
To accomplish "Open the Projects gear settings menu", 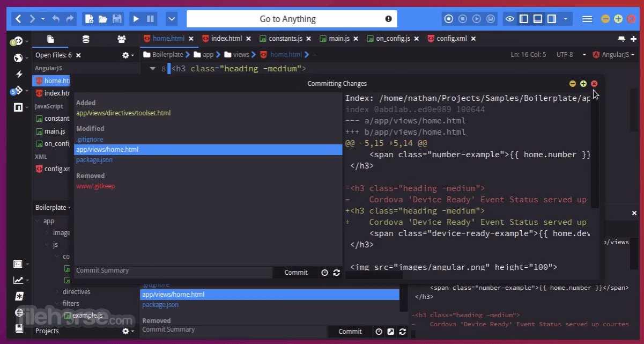I will 127,331.
